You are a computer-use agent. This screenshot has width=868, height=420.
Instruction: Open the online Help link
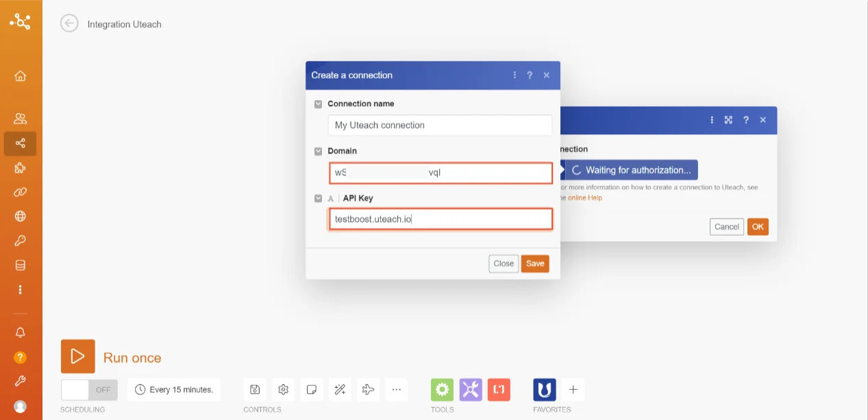[x=585, y=198]
